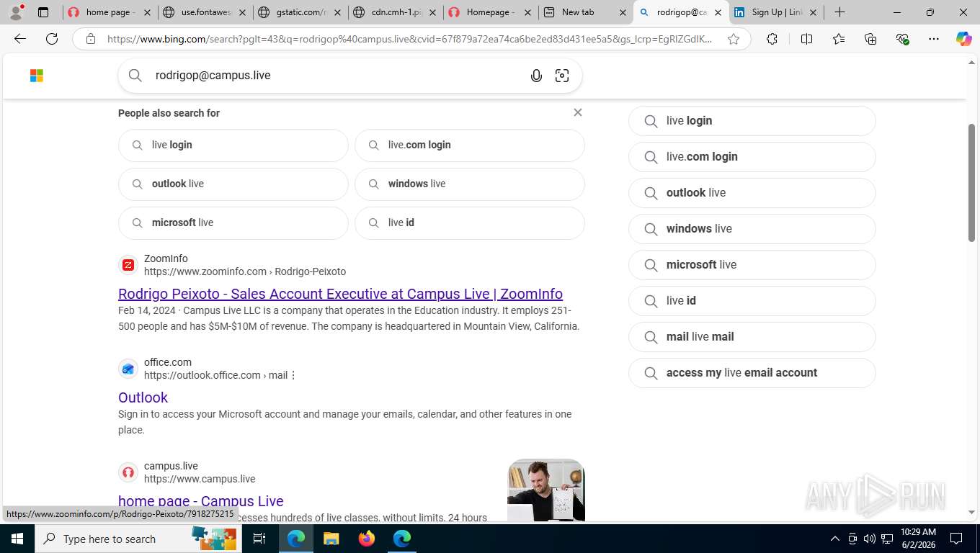This screenshot has height=553, width=980.
Task: Dismiss the People also search for panel
Action: point(577,112)
